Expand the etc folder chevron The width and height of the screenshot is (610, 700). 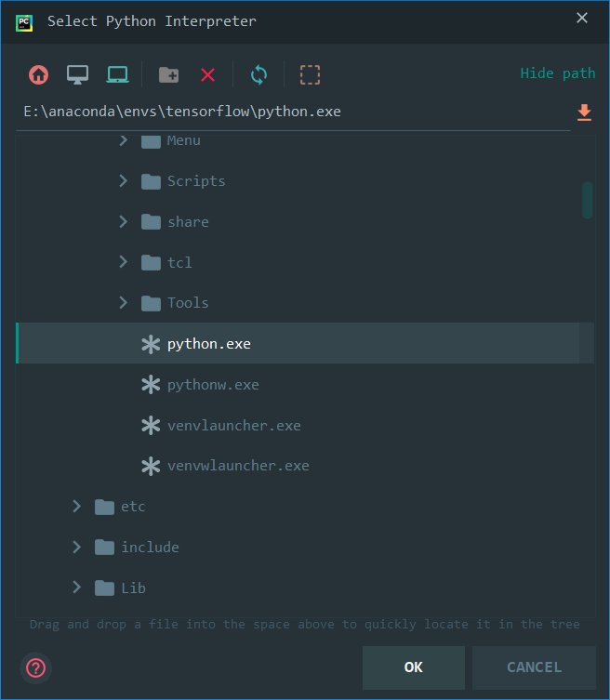click(77, 507)
